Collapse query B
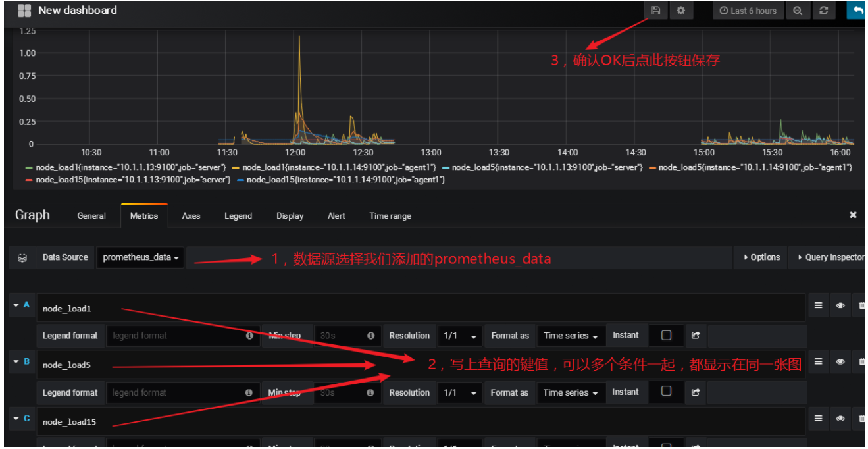 (16, 361)
